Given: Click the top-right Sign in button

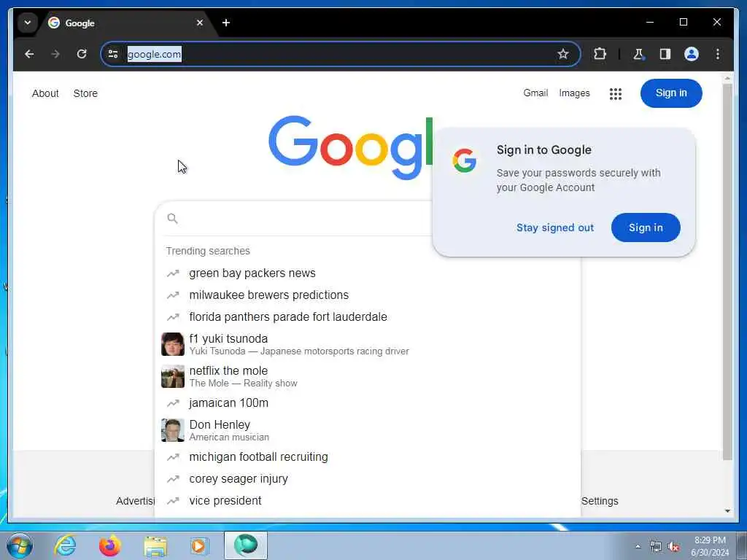Looking at the screenshot, I should coord(671,93).
